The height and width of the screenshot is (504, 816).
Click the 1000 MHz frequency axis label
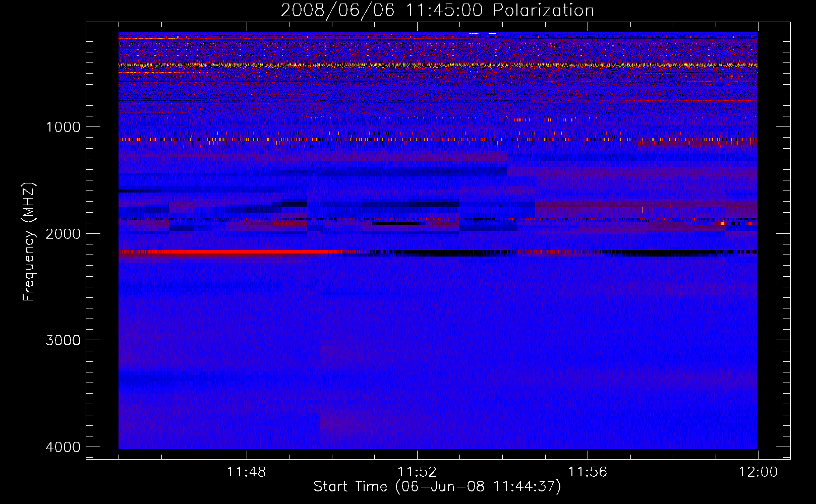pos(63,127)
